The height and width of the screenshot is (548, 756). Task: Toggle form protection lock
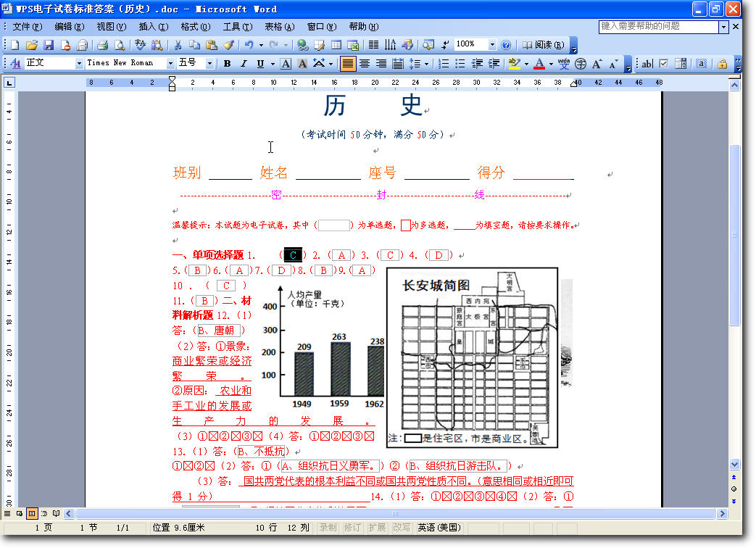[x=722, y=64]
